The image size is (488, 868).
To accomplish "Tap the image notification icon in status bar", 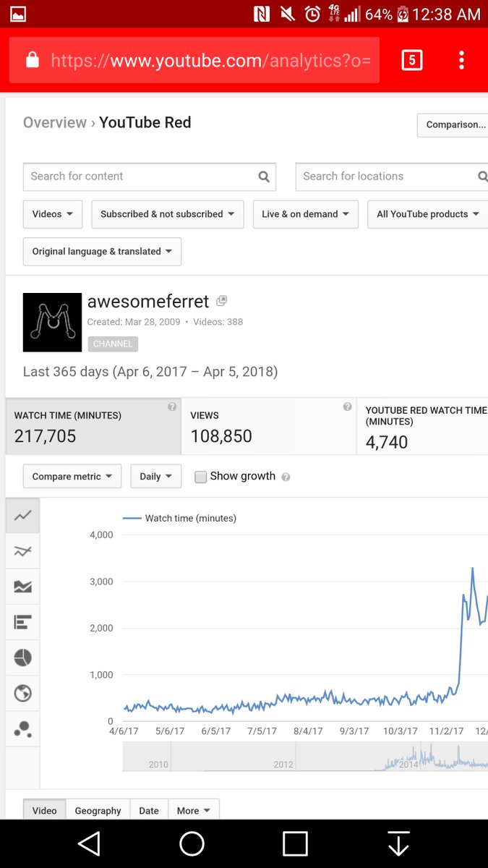I will pos(17,14).
